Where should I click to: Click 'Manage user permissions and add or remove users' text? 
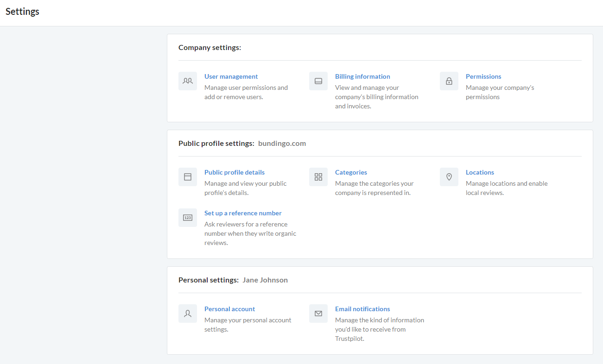point(246,92)
